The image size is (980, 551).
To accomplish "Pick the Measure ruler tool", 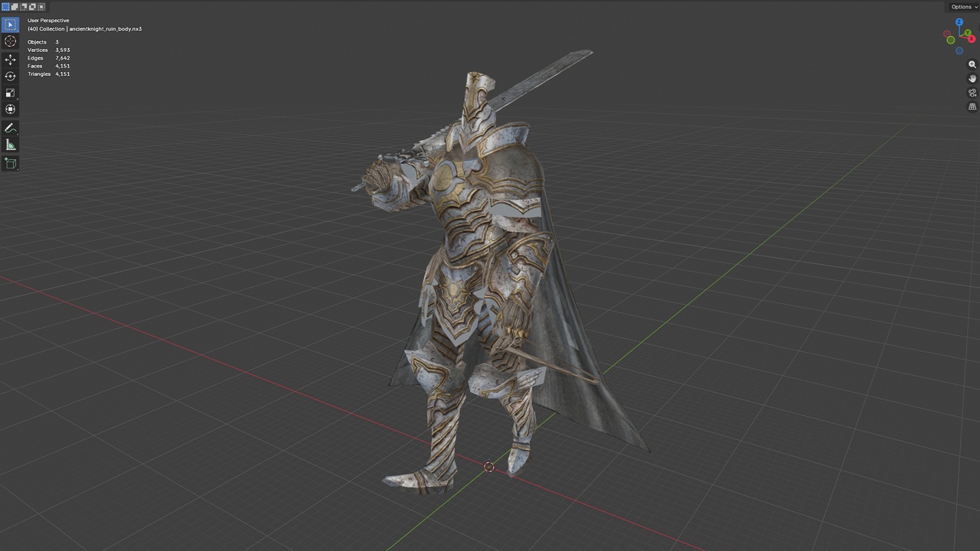I will 10,145.
